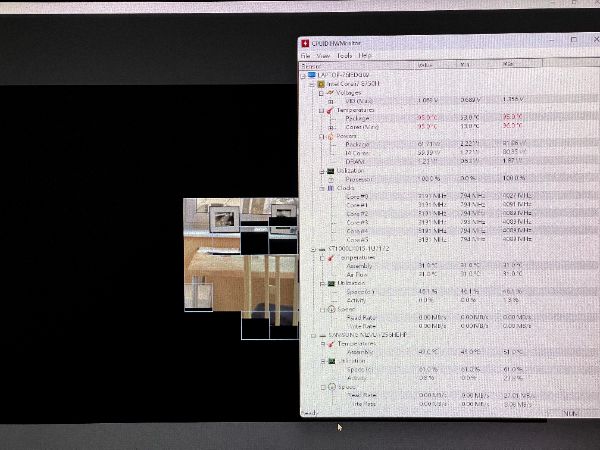
Task: Click the Ready status bar text
Action: (x=309, y=413)
